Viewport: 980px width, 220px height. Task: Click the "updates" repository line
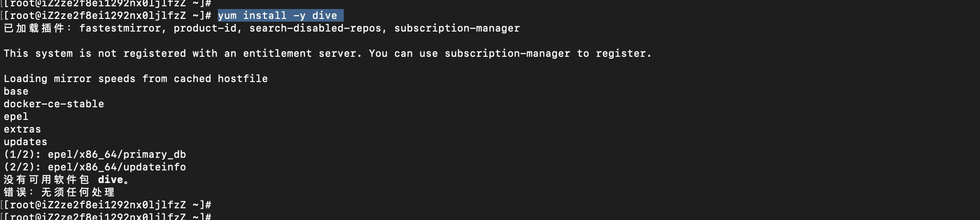point(26,142)
